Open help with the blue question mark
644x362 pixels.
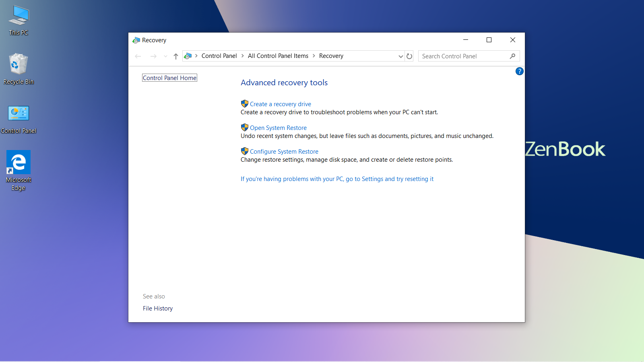tap(520, 71)
